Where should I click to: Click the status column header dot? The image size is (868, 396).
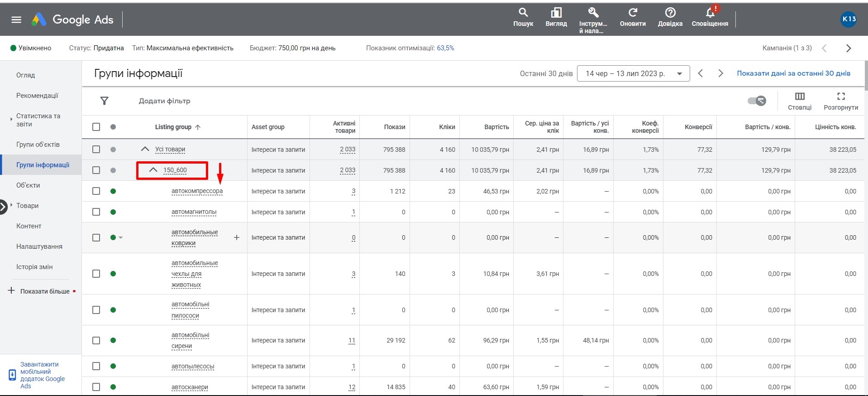click(113, 127)
